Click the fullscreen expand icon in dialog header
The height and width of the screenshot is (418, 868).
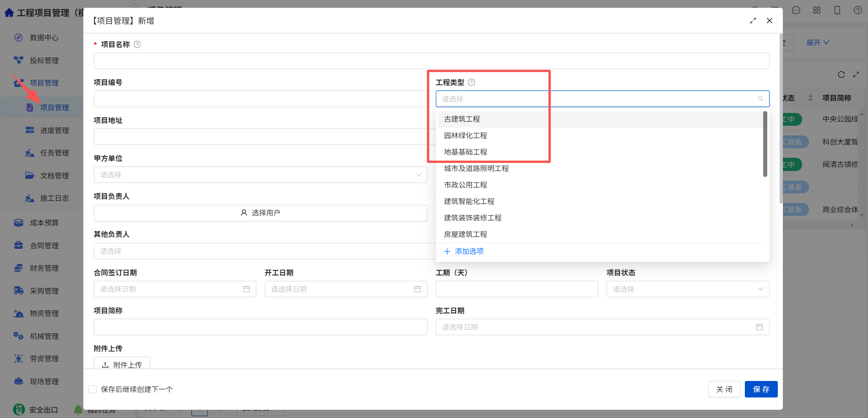pyautogui.click(x=753, y=21)
